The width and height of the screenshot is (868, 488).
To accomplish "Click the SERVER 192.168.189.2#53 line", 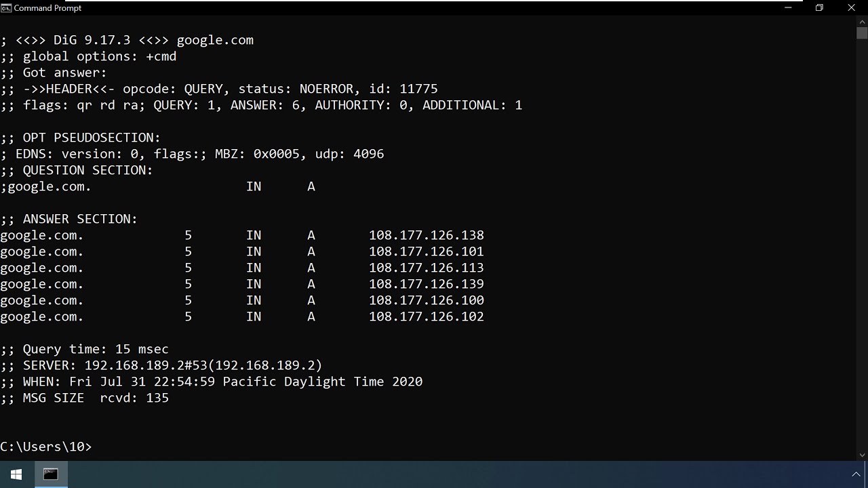I will tap(161, 365).
